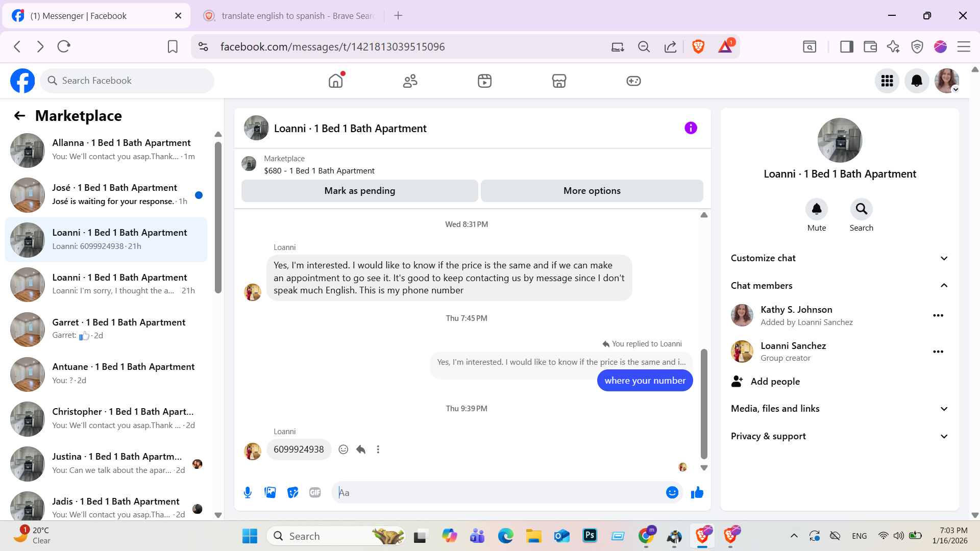Attach a photo using the image icon
The image size is (980, 551).
(270, 492)
